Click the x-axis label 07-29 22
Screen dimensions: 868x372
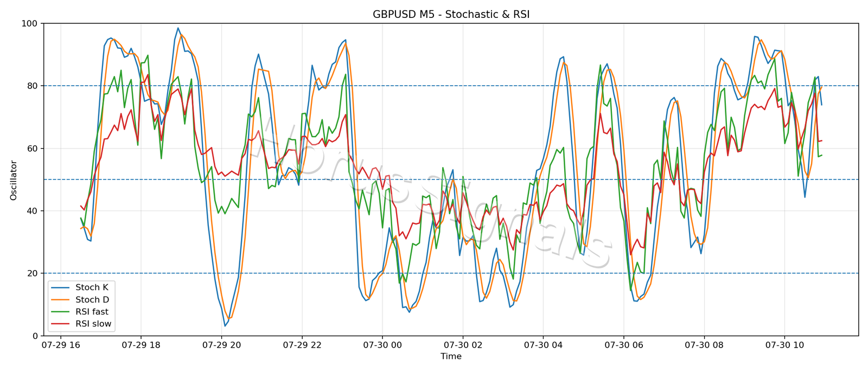(x=302, y=345)
